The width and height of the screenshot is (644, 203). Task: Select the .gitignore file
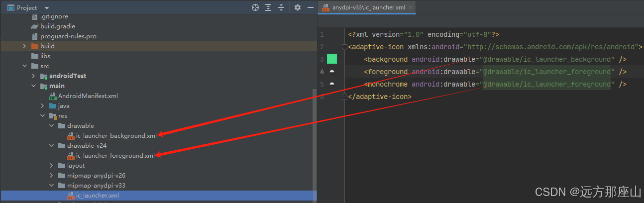coord(54,16)
